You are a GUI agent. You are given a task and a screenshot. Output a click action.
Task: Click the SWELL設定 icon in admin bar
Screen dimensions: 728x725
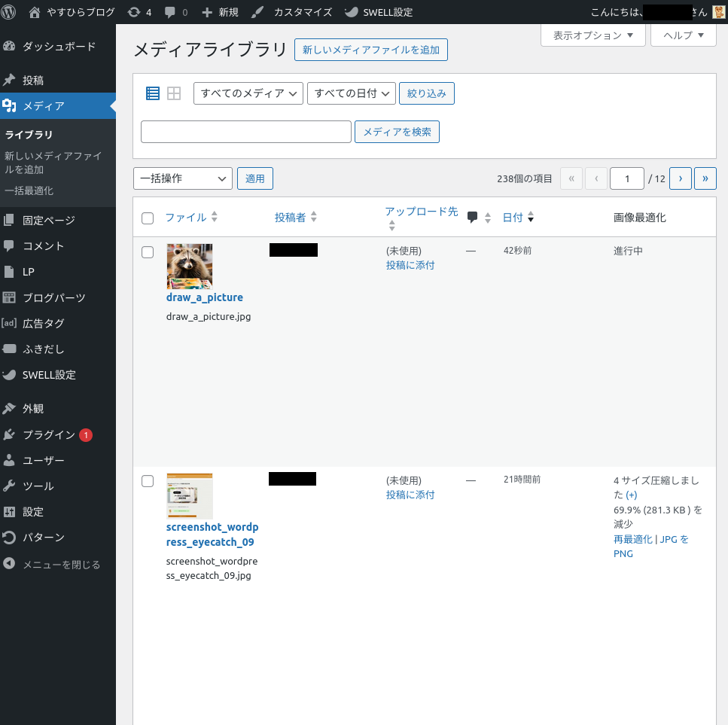pyautogui.click(x=352, y=13)
